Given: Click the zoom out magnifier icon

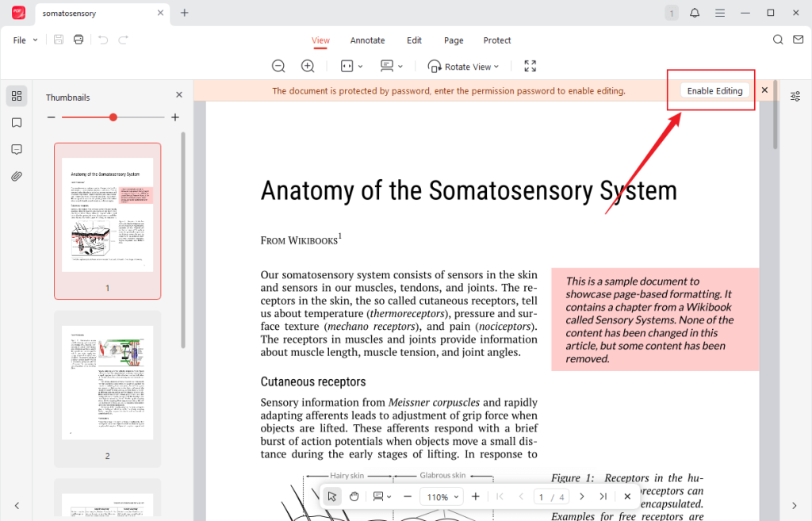Looking at the screenshot, I should (x=278, y=67).
